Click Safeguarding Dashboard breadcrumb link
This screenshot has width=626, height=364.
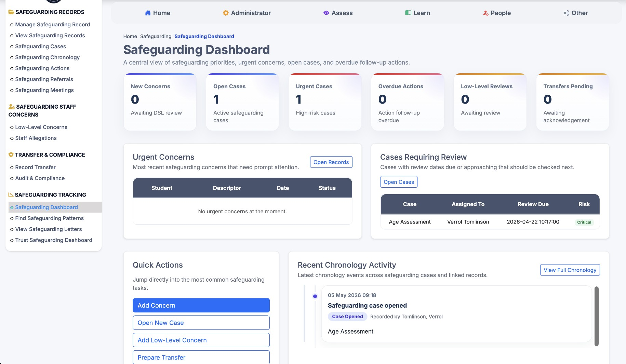204,36
